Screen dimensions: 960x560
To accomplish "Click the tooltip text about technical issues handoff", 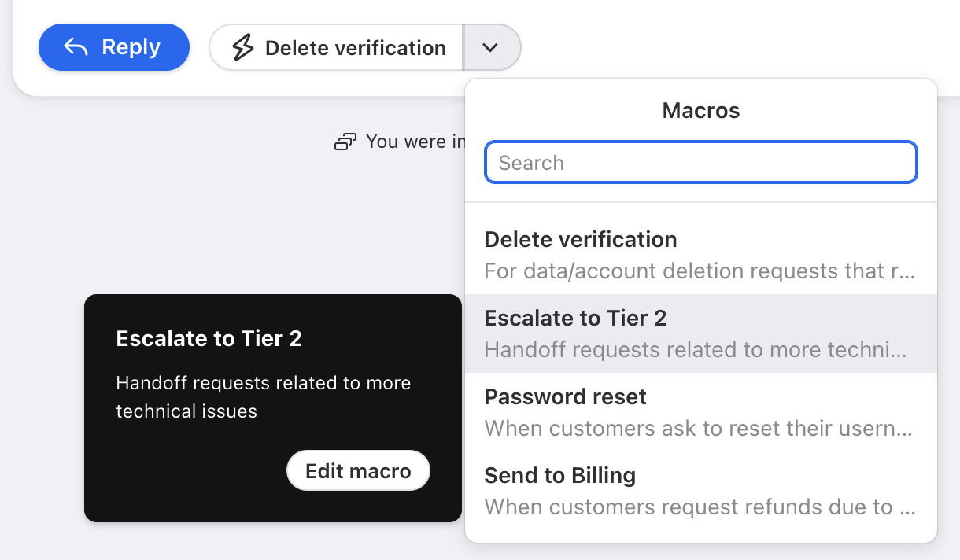I will point(264,397).
